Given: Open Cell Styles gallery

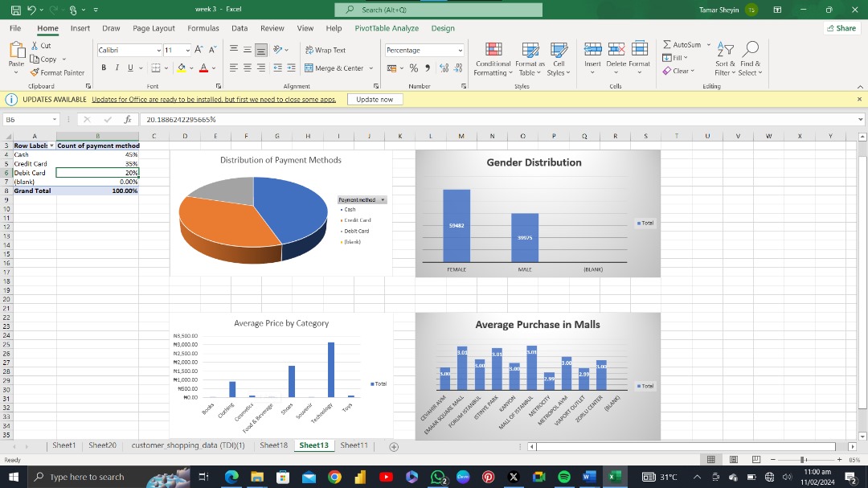Looking at the screenshot, I should 558,59.
